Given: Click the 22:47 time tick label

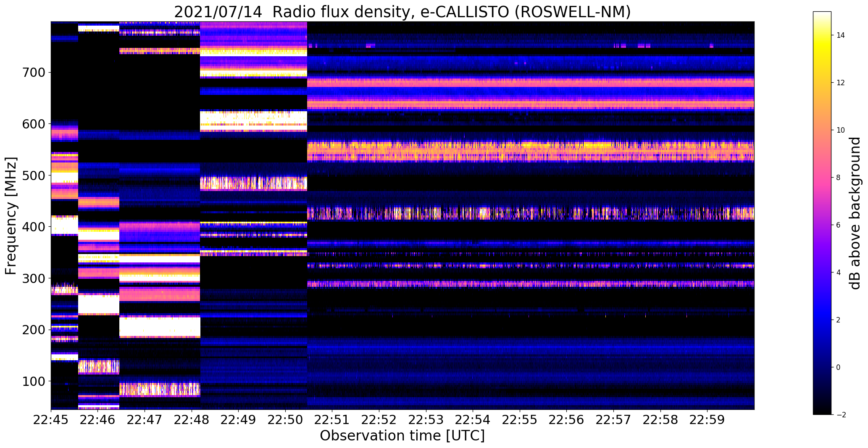Looking at the screenshot, I should 145,420.
